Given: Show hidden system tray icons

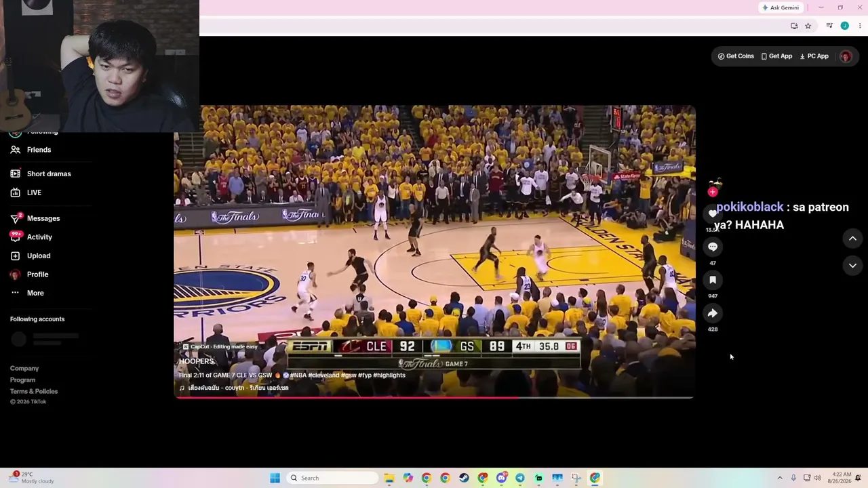Looking at the screenshot, I should (x=780, y=478).
